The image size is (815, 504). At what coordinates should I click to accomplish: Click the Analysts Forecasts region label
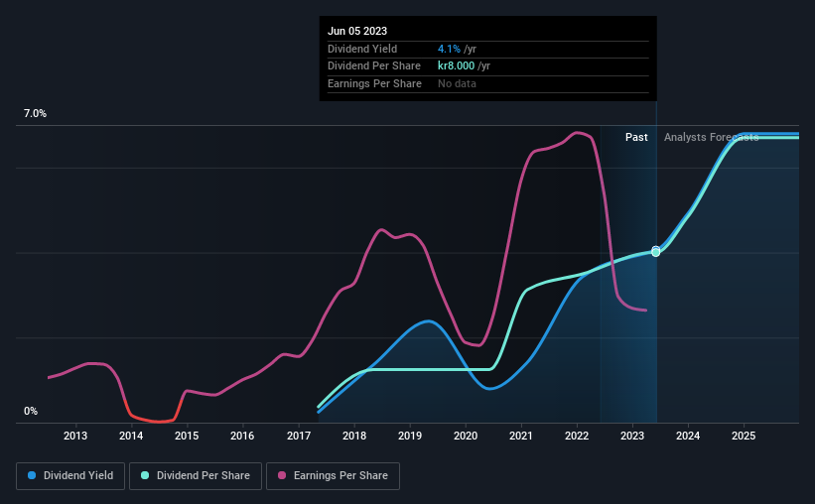pyautogui.click(x=711, y=137)
